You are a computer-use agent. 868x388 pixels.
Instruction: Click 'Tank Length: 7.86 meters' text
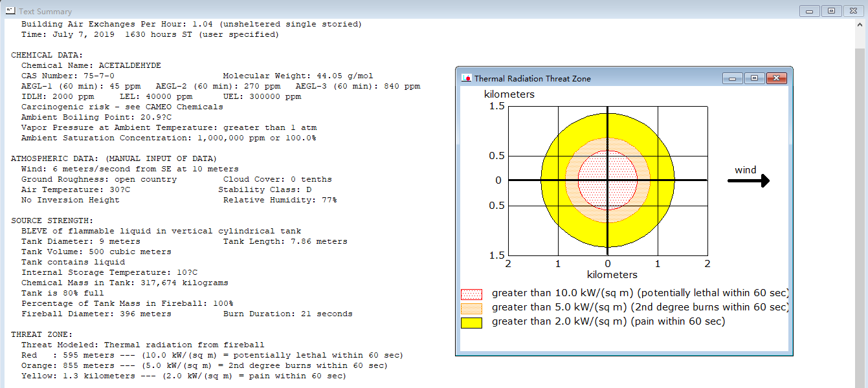click(285, 241)
